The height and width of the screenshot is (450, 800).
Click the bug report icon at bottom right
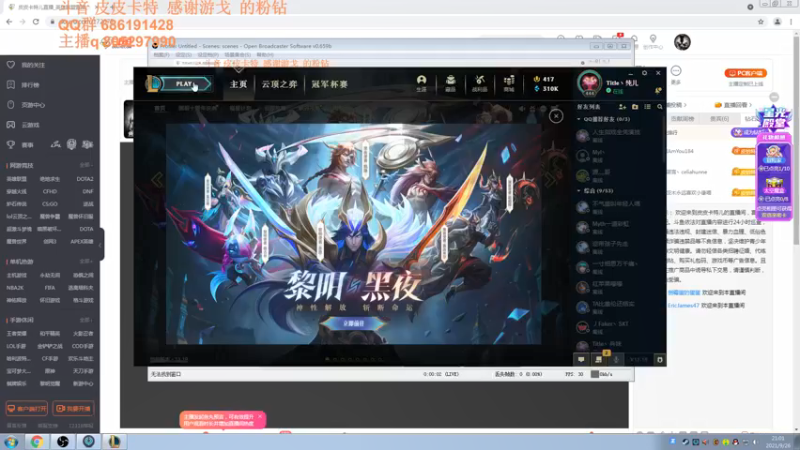click(x=660, y=360)
